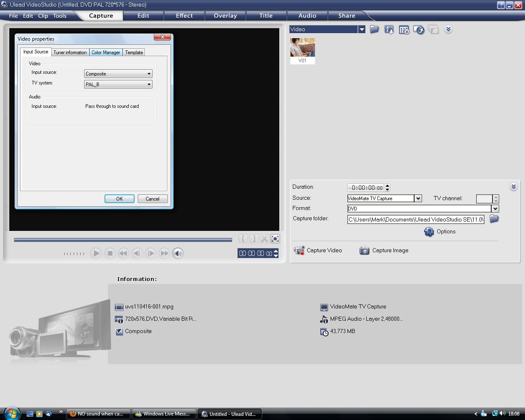Click the Capture folder path field

(x=415, y=219)
